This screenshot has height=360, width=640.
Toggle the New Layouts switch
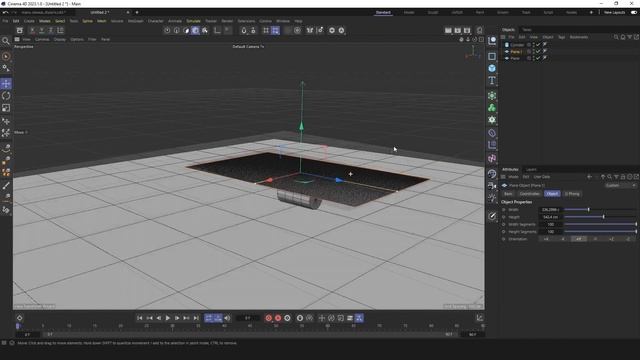click(633, 13)
